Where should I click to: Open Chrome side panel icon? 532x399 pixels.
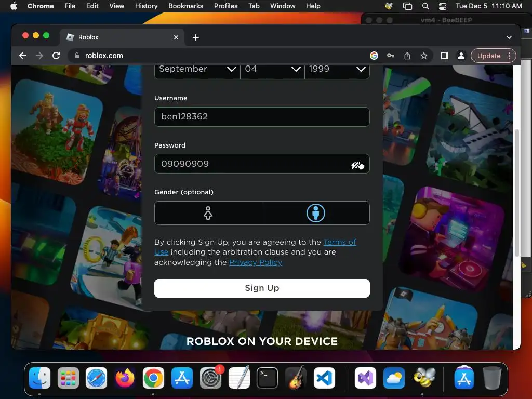tap(445, 56)
